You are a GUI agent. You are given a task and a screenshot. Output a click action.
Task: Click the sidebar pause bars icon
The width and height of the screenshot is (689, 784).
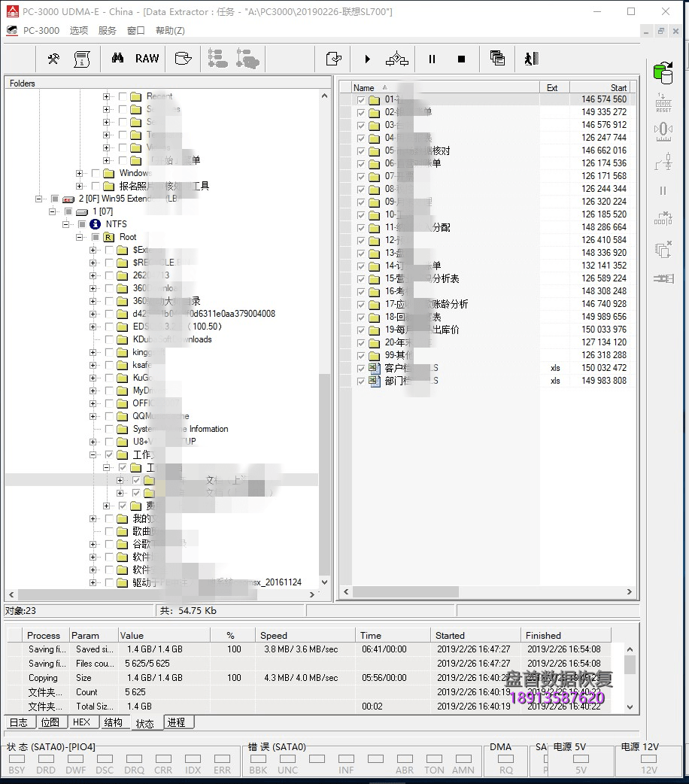click(x=663, y=190)
